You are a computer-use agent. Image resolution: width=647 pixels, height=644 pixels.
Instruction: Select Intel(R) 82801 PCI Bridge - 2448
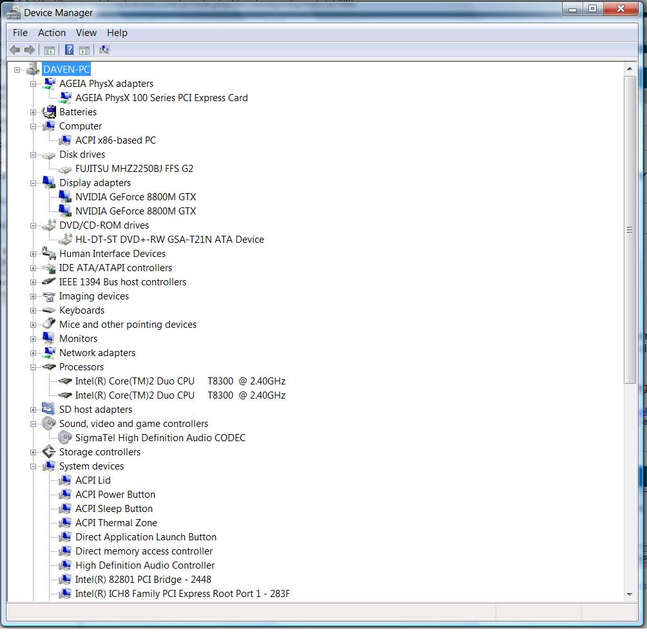(x=143, y=579)
